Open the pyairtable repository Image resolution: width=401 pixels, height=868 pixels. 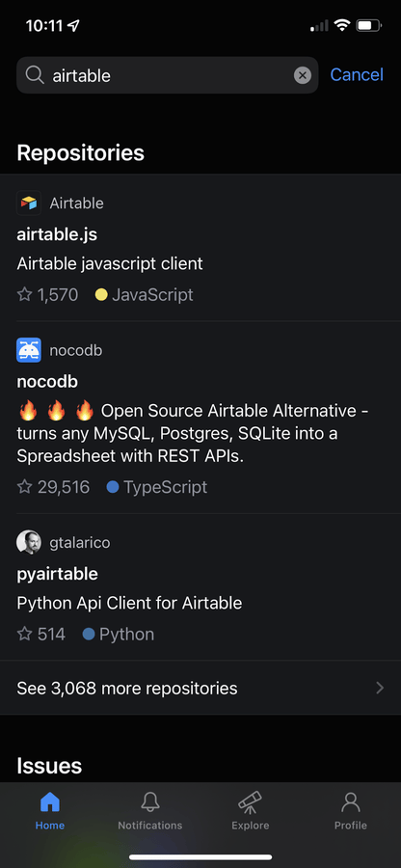click(x=58, y=574)
